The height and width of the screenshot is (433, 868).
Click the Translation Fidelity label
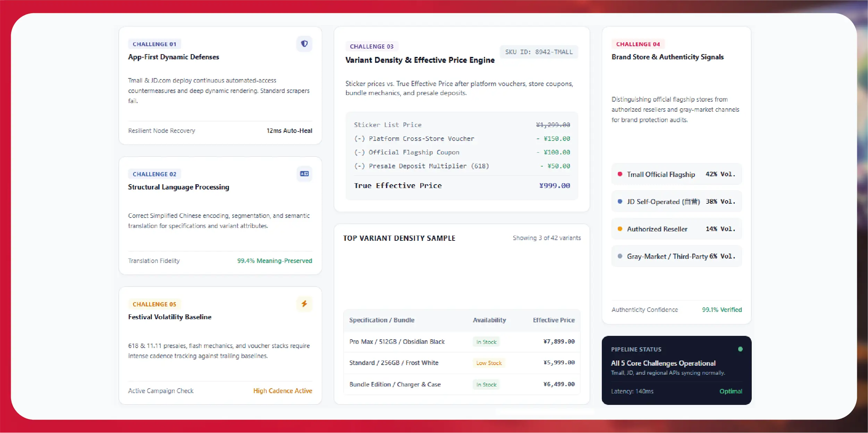[x=154, y=261]
